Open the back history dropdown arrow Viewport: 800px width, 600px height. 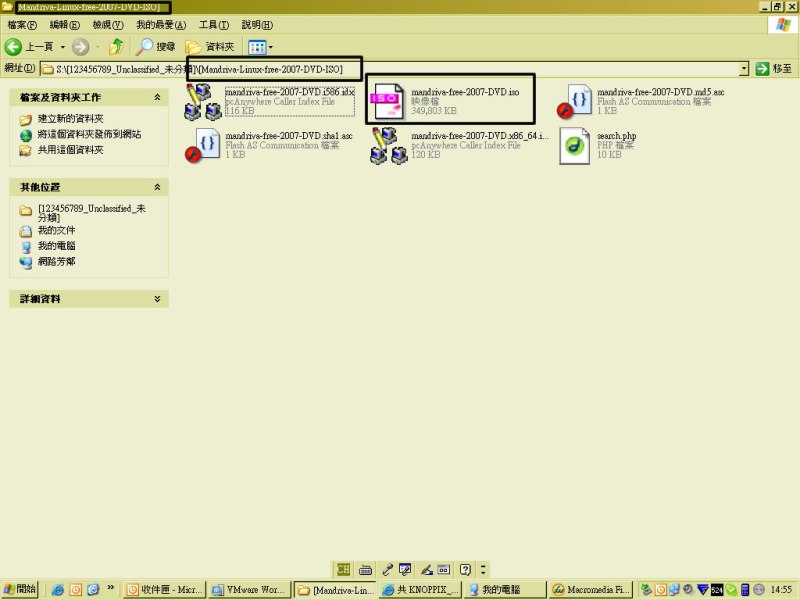click(63, 47)
